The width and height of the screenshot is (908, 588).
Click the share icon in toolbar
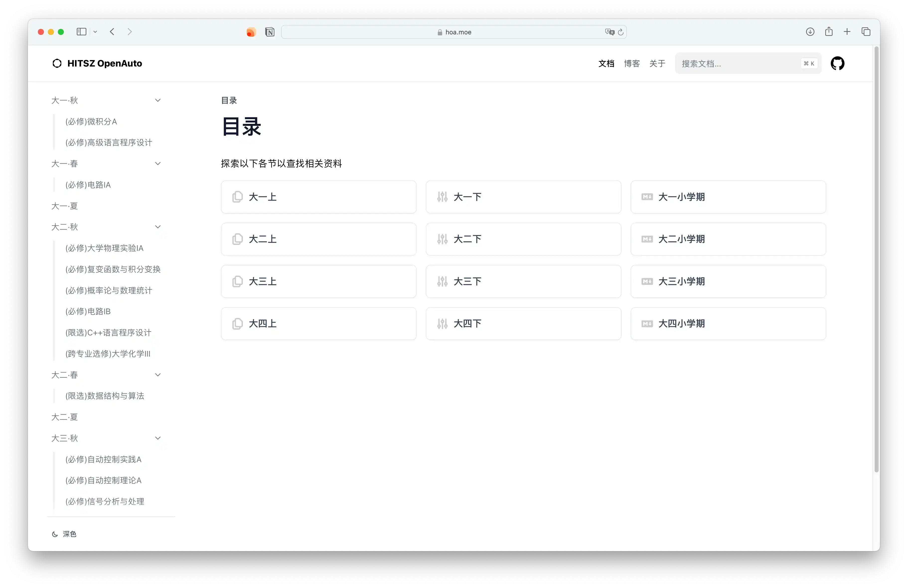pos(829,32)
